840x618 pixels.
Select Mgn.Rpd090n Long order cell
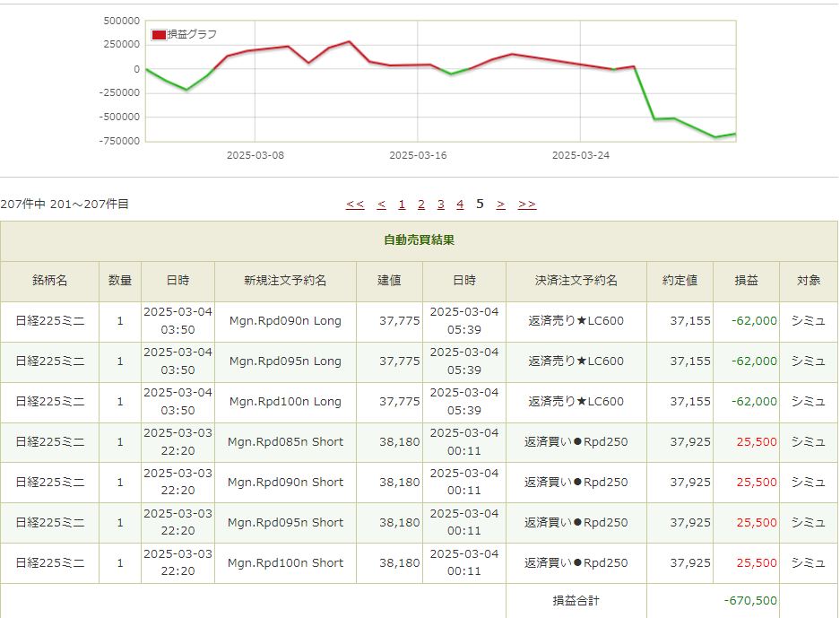pos(285,321)
